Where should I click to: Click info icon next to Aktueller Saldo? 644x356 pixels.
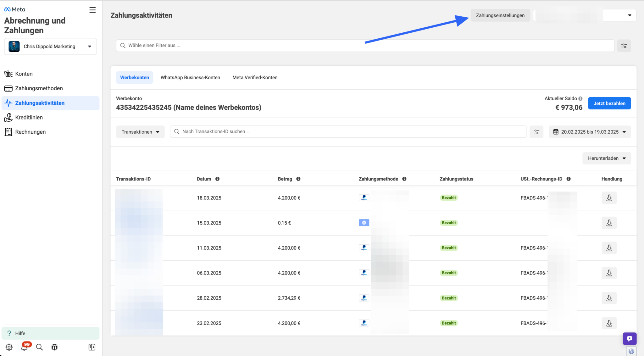[x=580, y=98]
